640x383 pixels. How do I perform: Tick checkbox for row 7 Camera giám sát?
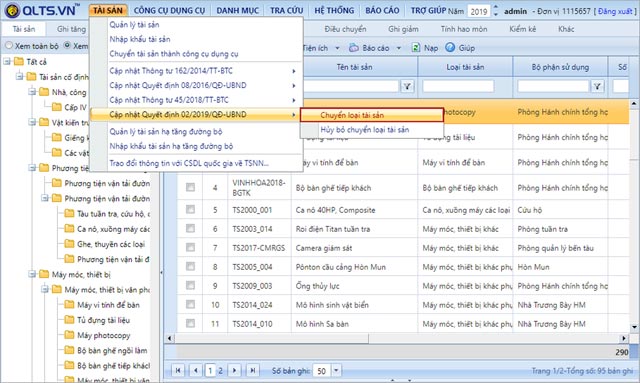(190, 247)
